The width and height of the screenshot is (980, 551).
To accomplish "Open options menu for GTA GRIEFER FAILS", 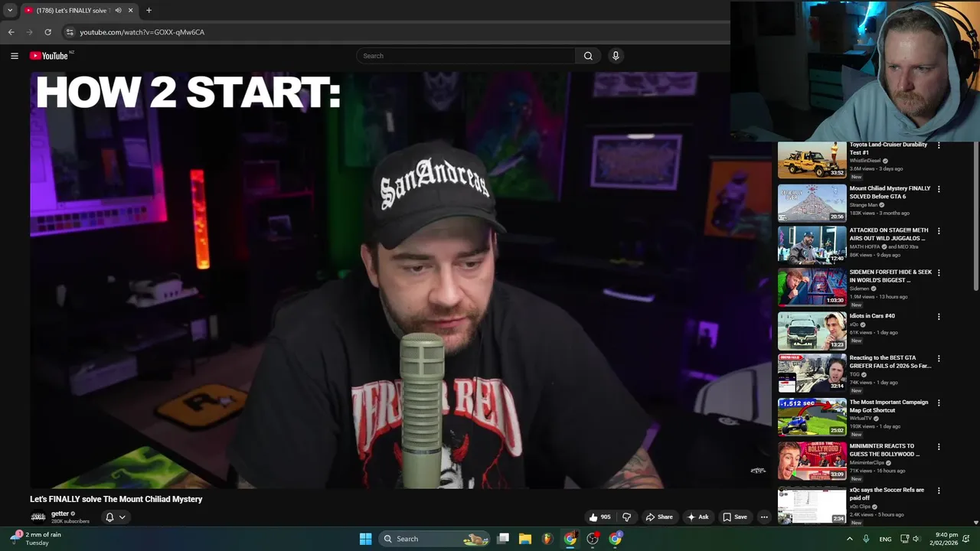I will click(939, 358).
